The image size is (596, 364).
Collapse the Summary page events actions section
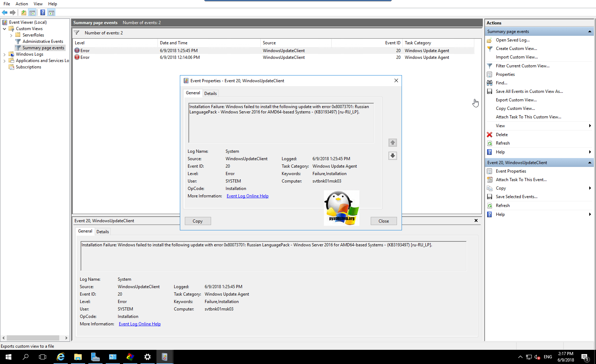590,32
